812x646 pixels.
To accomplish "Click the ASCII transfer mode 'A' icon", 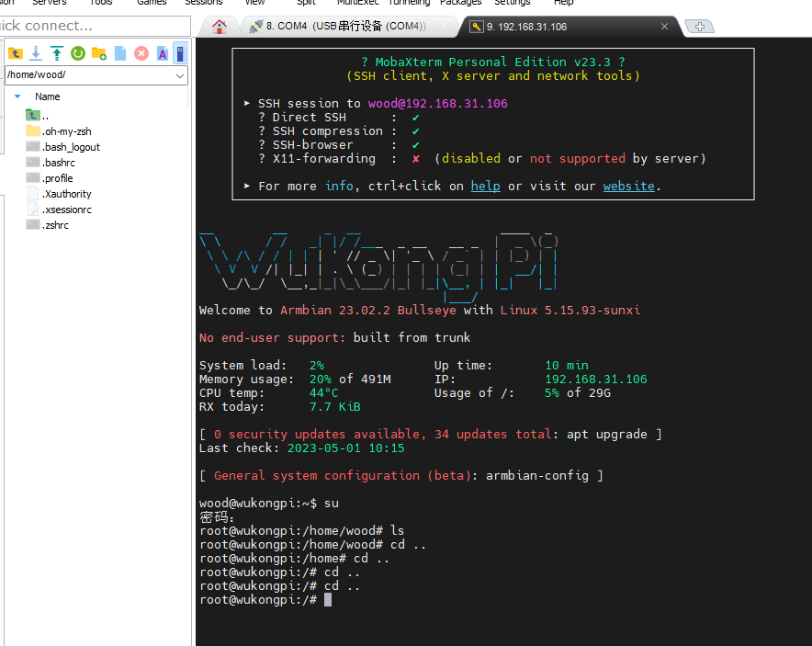I will click(163, 53).
